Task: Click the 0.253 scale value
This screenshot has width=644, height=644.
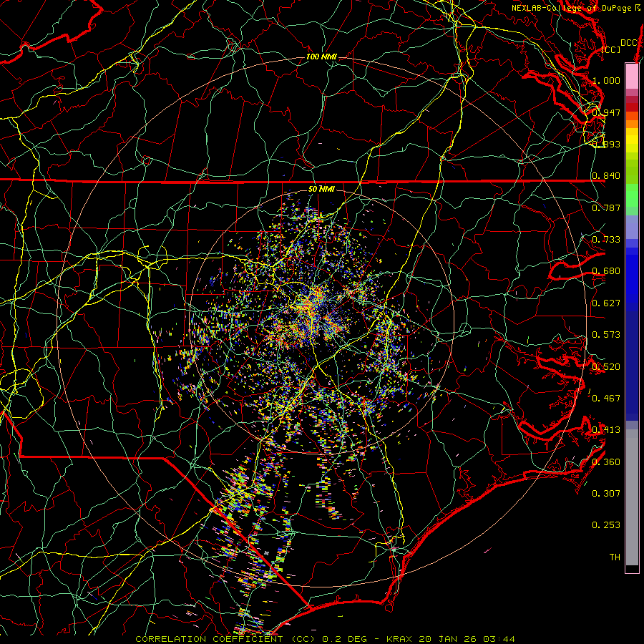Action: click(606, 525)
